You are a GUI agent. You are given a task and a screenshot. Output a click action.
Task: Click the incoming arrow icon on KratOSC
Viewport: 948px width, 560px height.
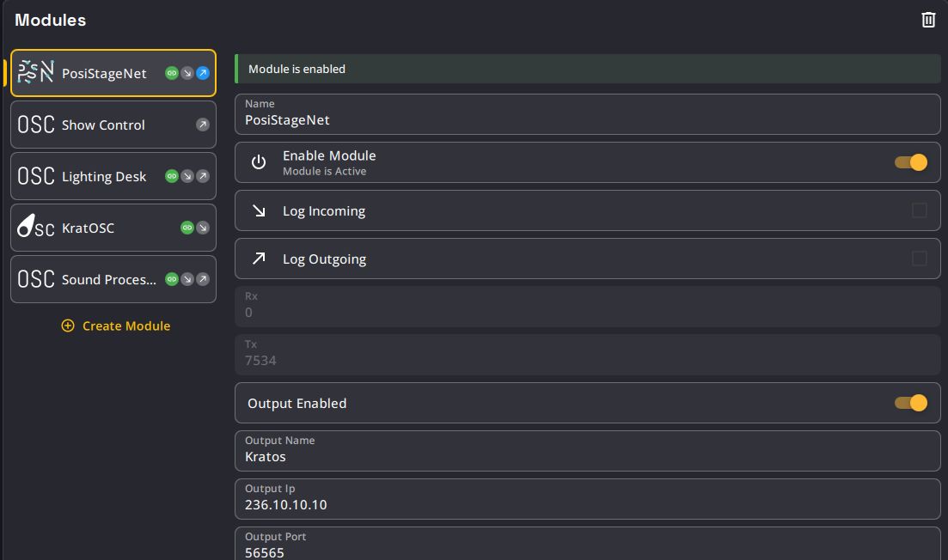[x=203, y=228]
